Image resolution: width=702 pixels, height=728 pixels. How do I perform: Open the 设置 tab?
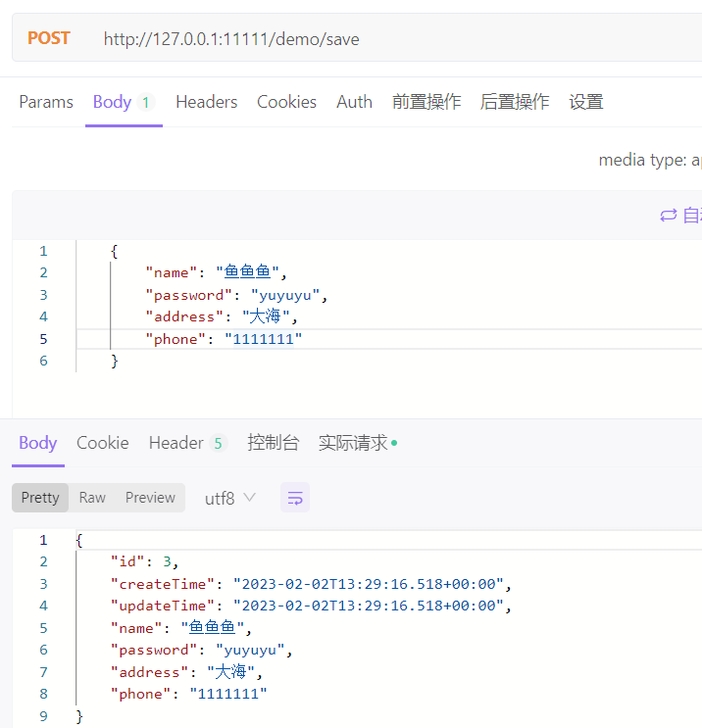tap(586, 102)
